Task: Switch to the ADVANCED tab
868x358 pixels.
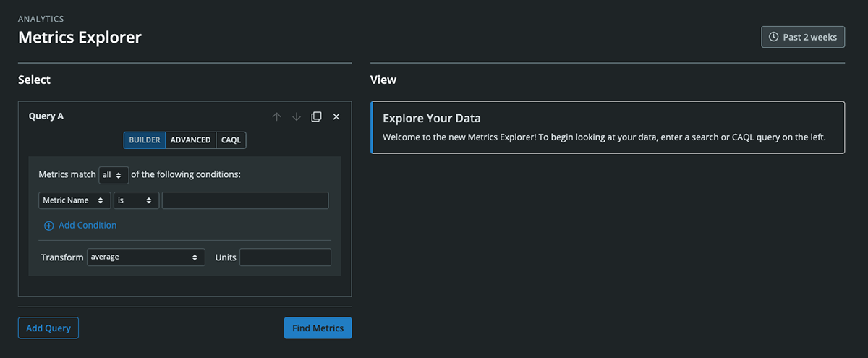Action: tap(191, 140)
